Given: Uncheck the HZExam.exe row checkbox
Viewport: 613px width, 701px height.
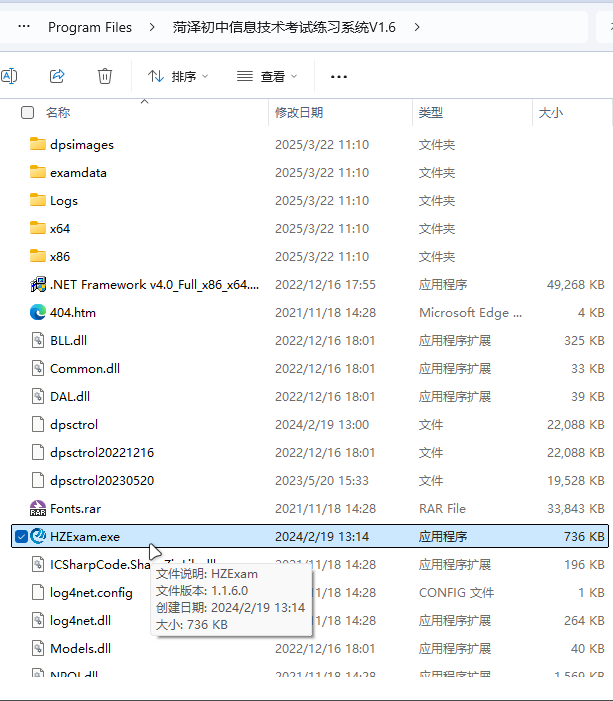Looking at the screenshot, I should click(x=21, y=536).
